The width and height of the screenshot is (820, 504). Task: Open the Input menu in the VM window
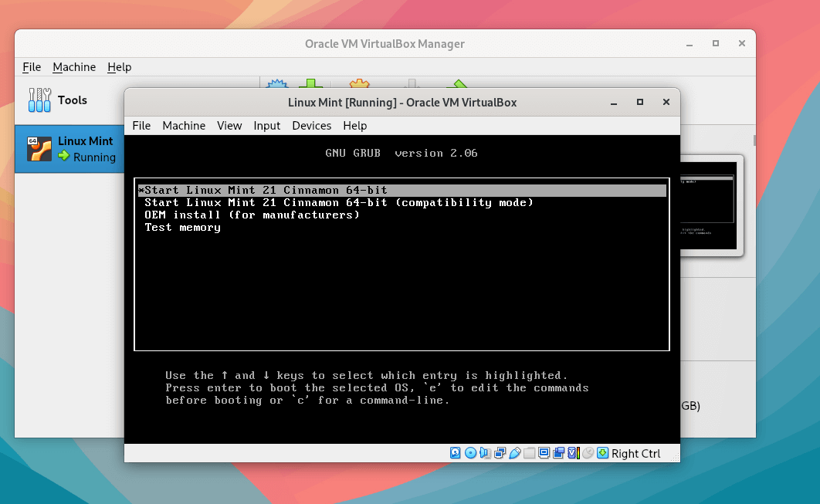click(267, 126)
